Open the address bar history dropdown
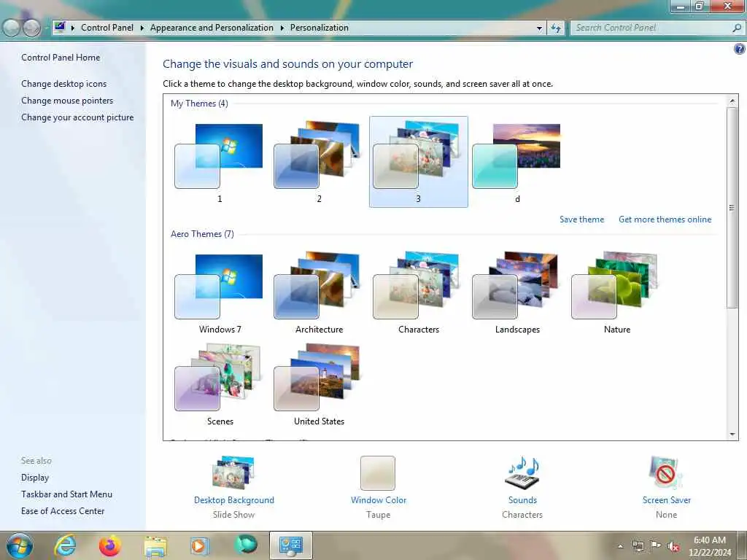The width and height of the screenshot is (747, 560). point(539,28)
